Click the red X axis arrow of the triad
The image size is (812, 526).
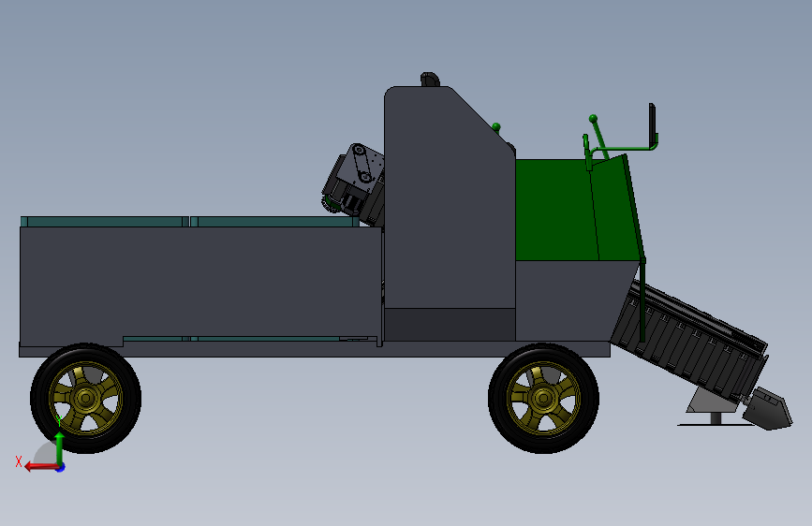point(40,467)
